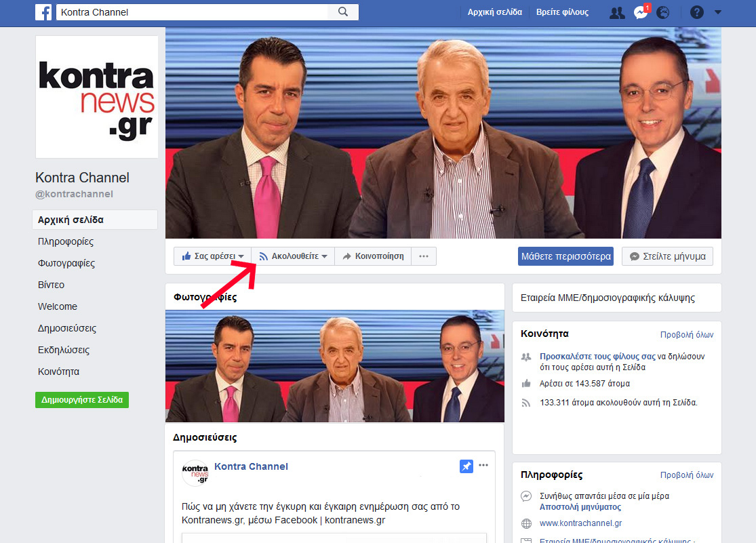The height and width of the screenshot is (543, 756).
Task: Click the 'Κοινότητα' panel heading
Action: click(x=545, y=334)
